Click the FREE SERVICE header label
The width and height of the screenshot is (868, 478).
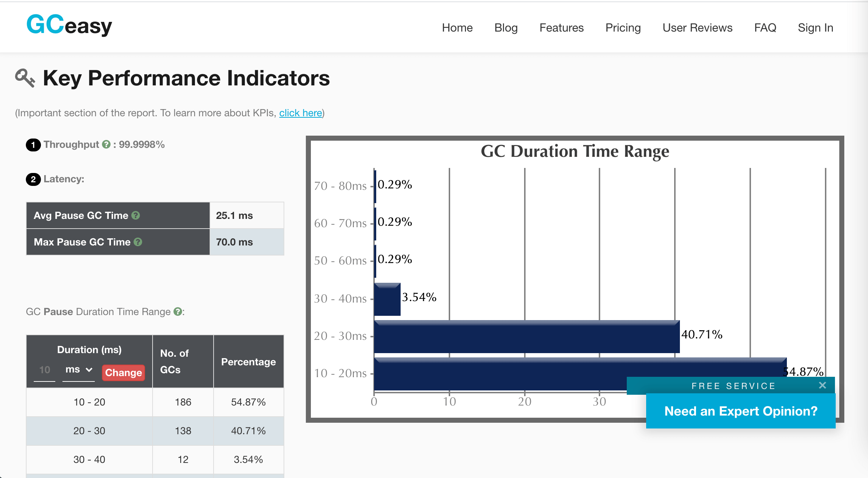click(x=733, y=386)
